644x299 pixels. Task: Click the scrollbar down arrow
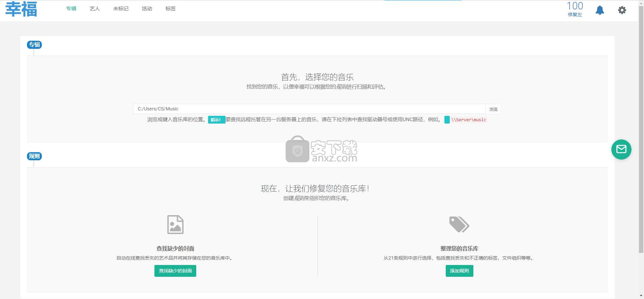(641, 296)
